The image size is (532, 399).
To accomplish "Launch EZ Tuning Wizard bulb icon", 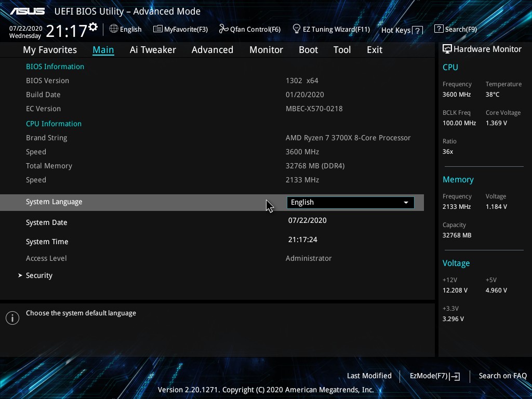I will pyautogui.click(x=297, y=29).
